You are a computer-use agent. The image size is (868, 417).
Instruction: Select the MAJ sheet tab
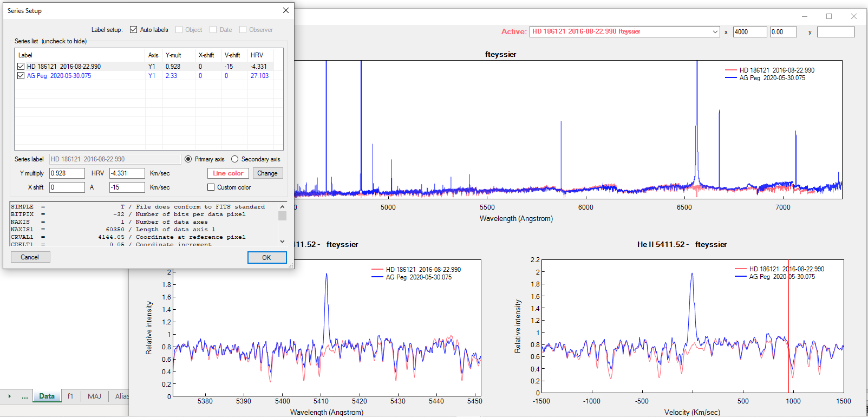pyautogui.click(x=94, y=396)
